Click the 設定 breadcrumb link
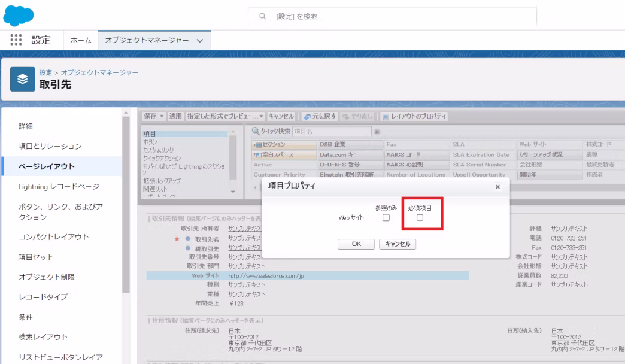This screenshot has width=625, height=364. [x=45, y=72]
